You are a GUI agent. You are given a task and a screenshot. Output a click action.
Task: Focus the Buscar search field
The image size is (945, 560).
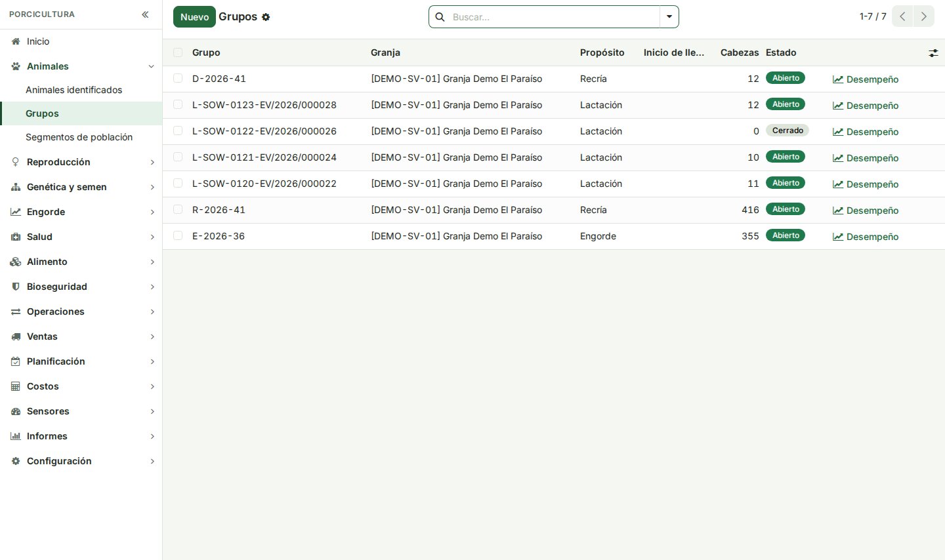[x=554, y=17]
